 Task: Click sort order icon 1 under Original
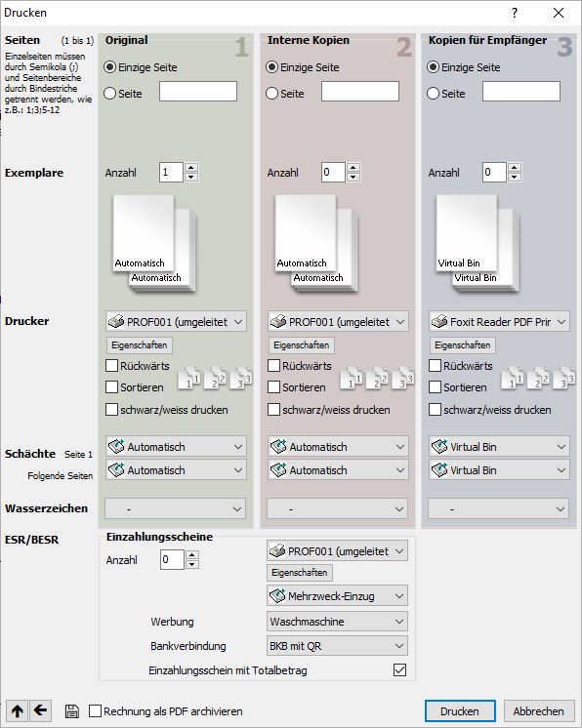189,378
